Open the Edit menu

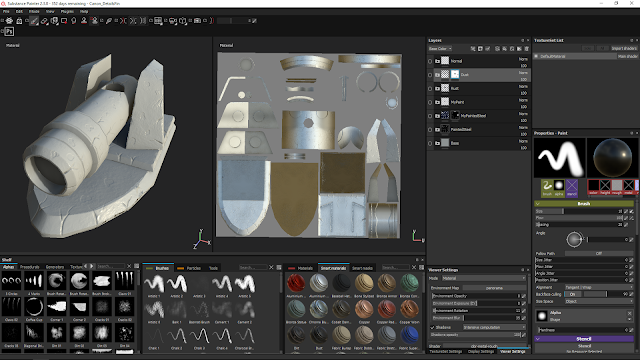pyautogui.click(x=19, y=11)
